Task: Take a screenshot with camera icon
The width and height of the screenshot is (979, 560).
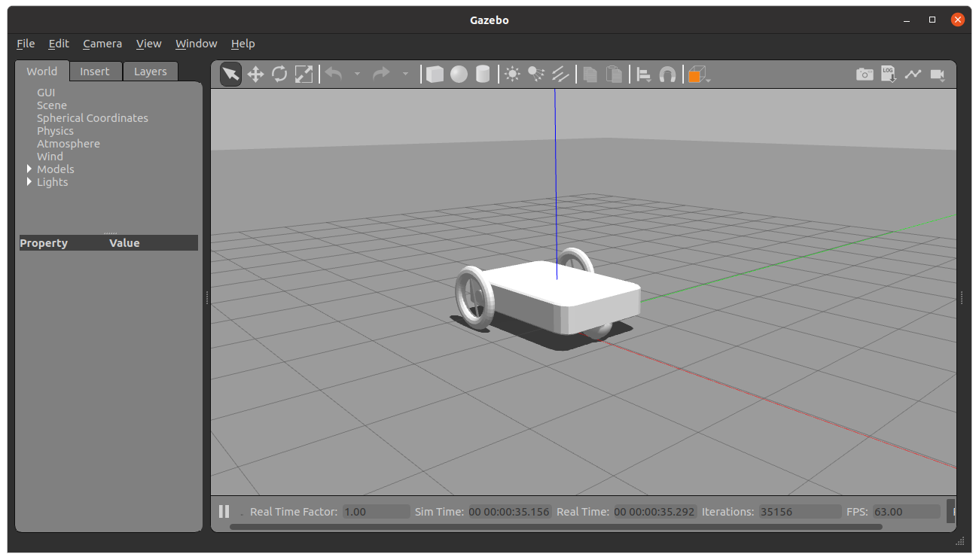Action: click(865, 74)
